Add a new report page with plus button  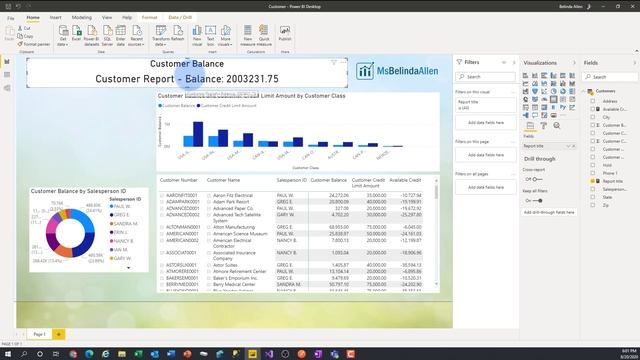pos(58,334)
